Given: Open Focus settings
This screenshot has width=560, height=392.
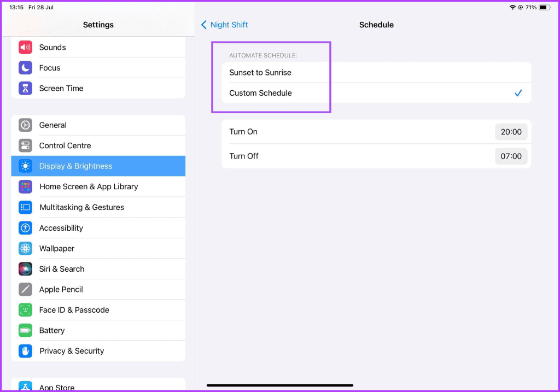Looking at the screenshot, I should pos(98,67).
